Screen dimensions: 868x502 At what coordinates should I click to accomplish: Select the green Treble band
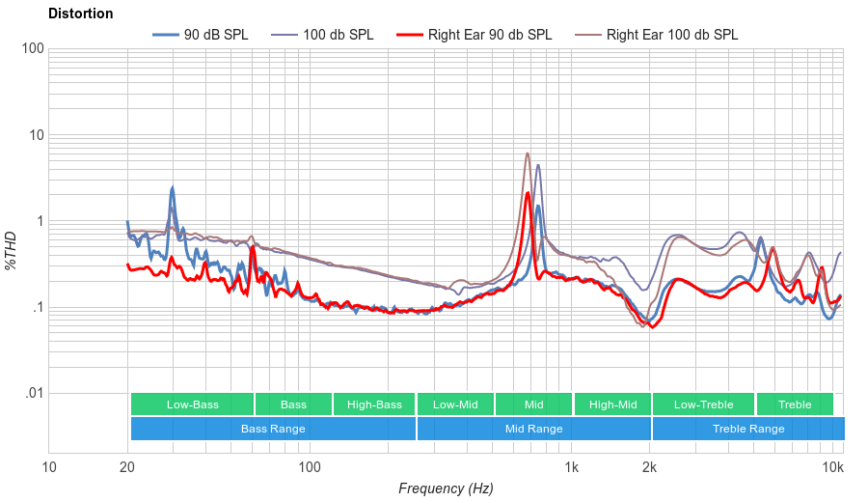pyautogui.click(x=795, y=404)
